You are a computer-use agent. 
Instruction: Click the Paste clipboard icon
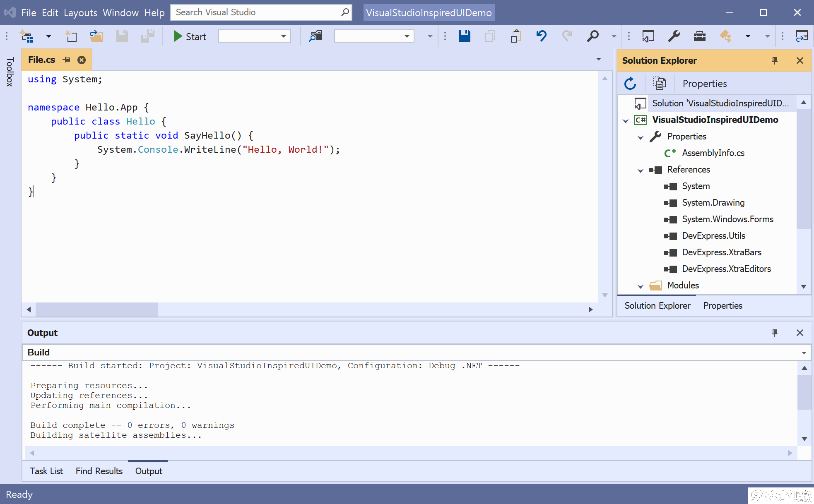pyautogui.click(x=516, y=36)
